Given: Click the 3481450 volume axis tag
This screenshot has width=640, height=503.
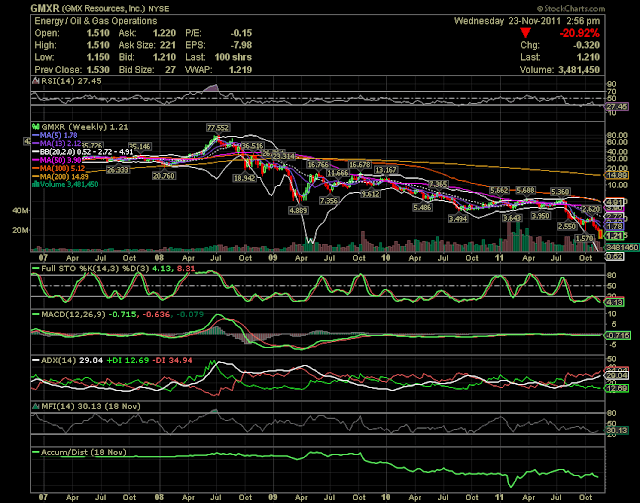Looking at the screenshot, I should click(x=622, y=247).
